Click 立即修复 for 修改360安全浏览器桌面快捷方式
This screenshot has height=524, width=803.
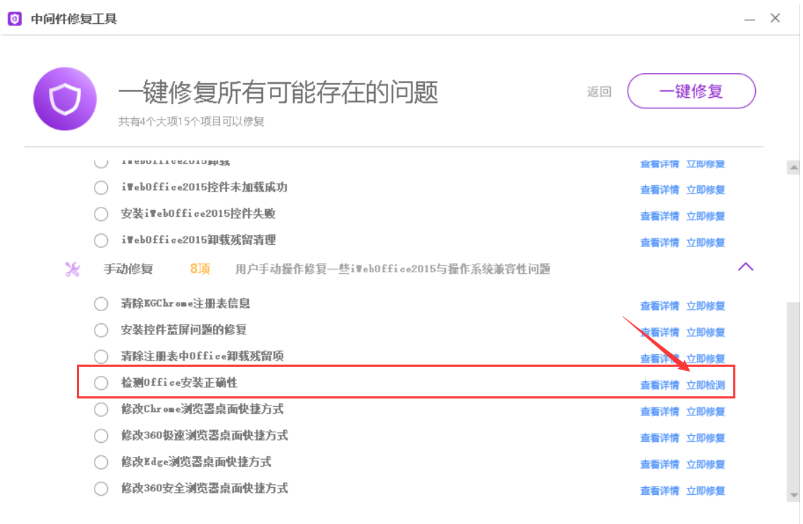tap(705, 490)
